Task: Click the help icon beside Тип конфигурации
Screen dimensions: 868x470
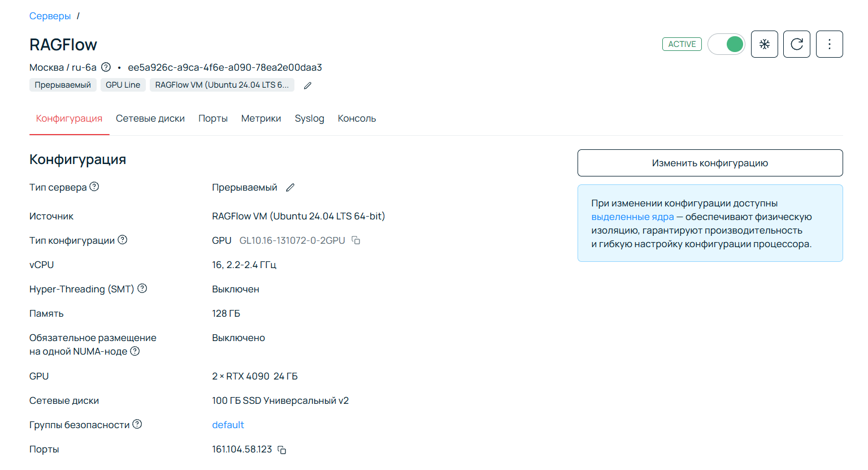Action: point(123,240)
